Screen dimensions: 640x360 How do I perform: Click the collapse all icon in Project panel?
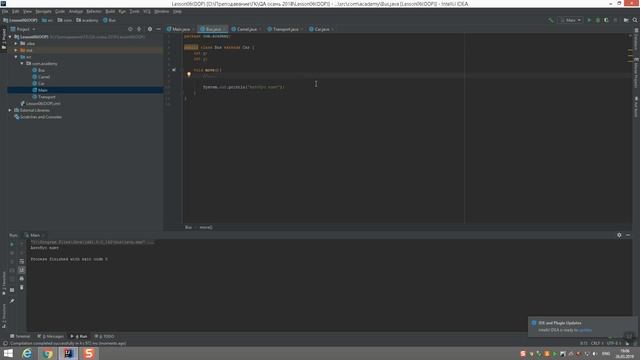tap(140, 29)
